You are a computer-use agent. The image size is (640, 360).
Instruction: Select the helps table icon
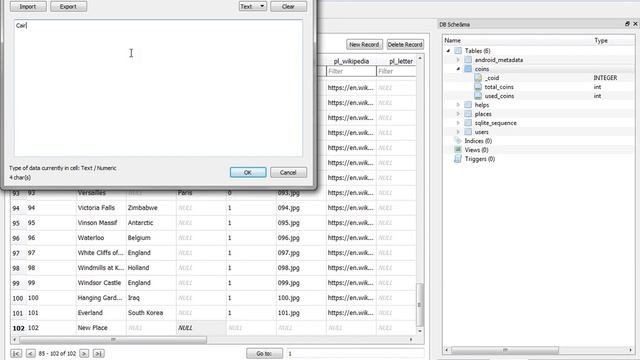point(468,104)
